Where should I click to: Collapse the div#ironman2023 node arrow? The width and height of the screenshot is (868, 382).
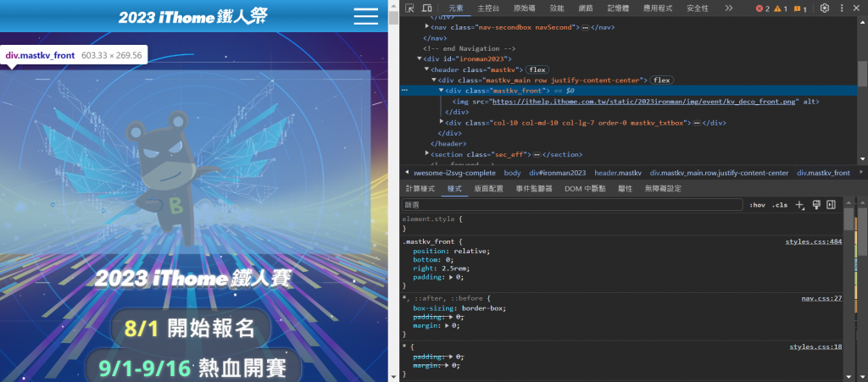(420, 58)
